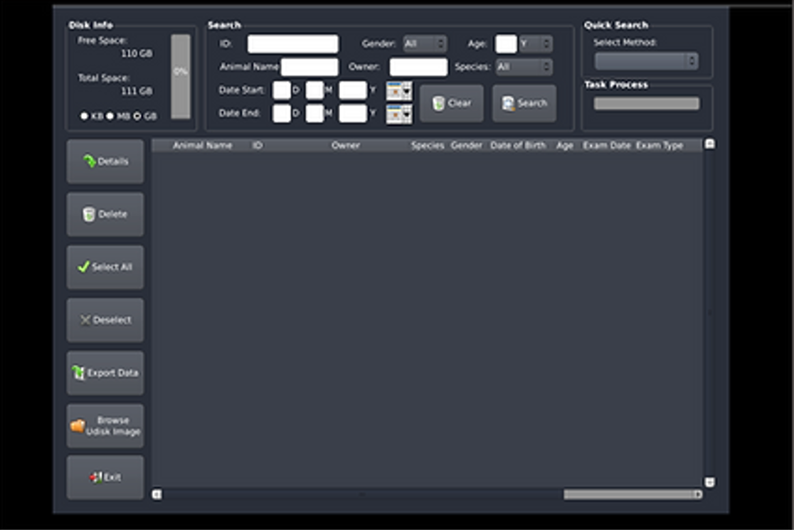Expand the Species dropdown

pos(524,67)
